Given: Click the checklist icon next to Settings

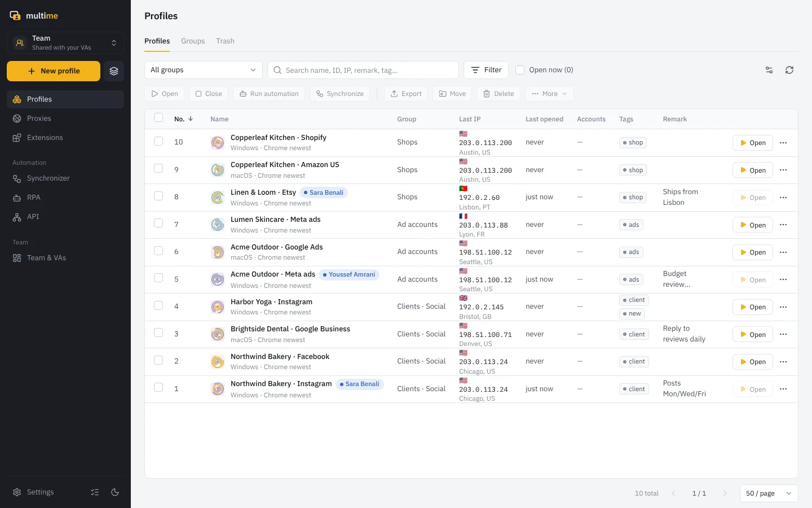Looking at the screenshot, I should coord(95,492).
